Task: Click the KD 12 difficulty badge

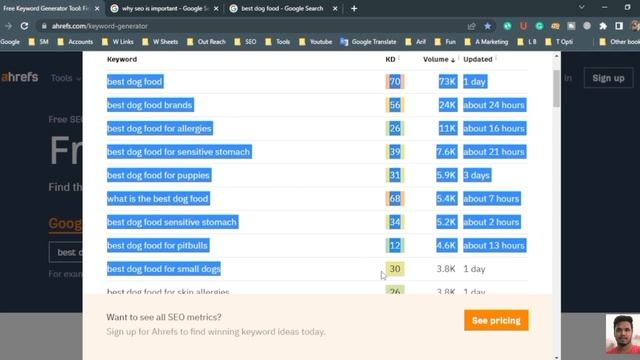Action: 395,246
